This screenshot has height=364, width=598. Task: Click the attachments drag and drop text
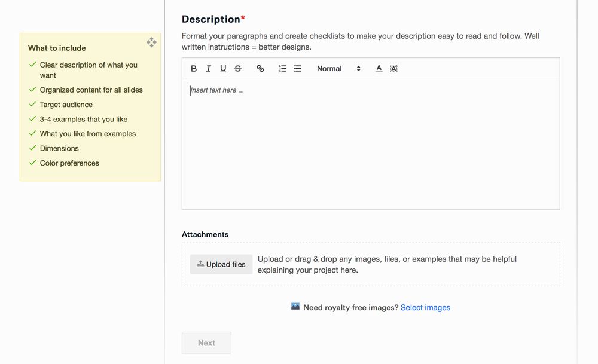tap(387, 265)
